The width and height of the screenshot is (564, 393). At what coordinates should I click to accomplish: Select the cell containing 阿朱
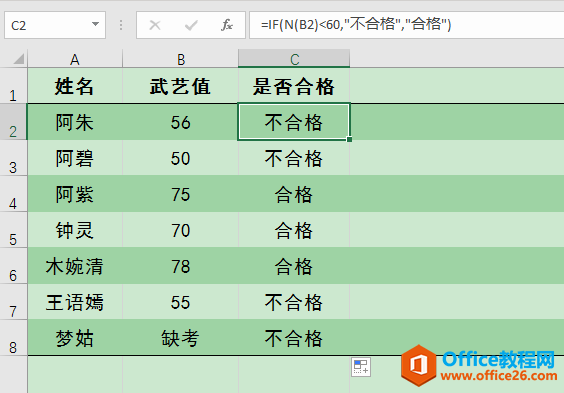pos(75,122)
